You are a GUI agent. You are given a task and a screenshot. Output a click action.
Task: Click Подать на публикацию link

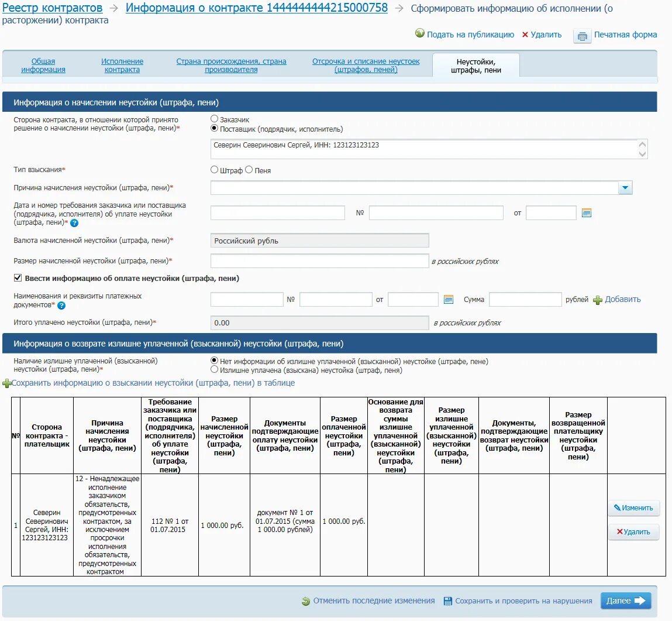point(470,35)
